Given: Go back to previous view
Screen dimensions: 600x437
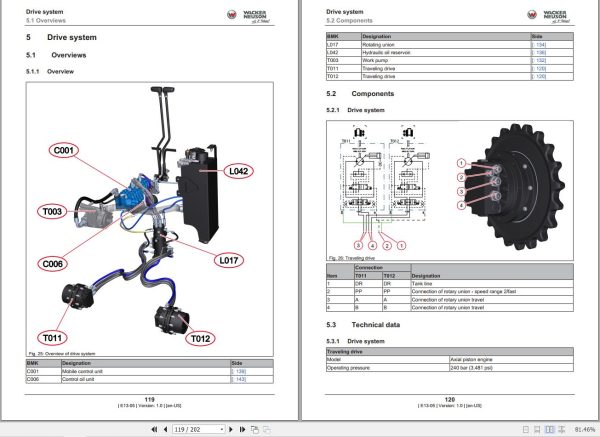Looking at the screenshot, I should click(254, 429).
